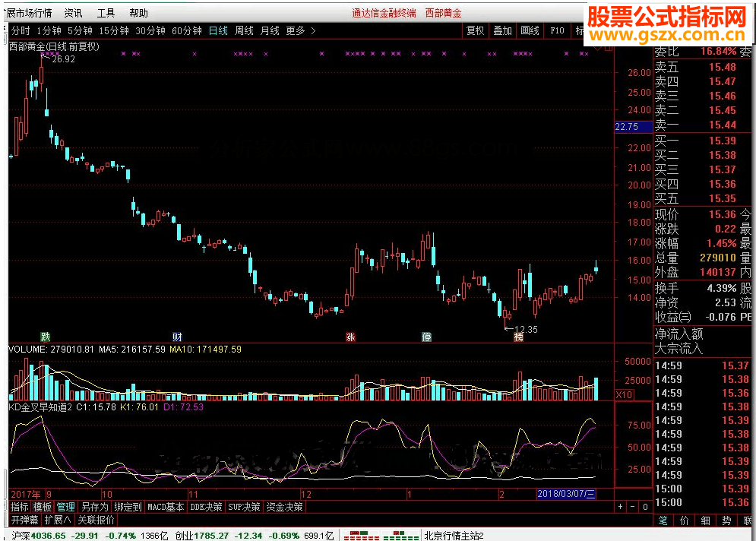Click the 北京行情主站2 server label

[x=454, y=536]
